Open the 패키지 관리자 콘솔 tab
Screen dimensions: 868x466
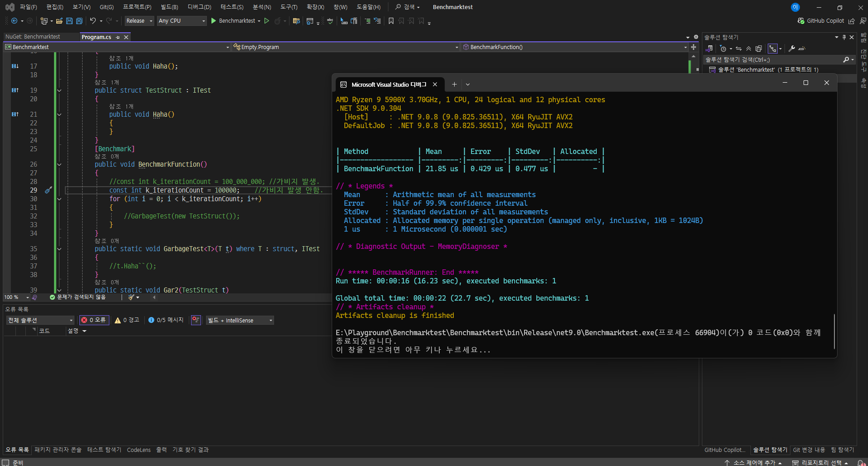(x=58, y=450)
